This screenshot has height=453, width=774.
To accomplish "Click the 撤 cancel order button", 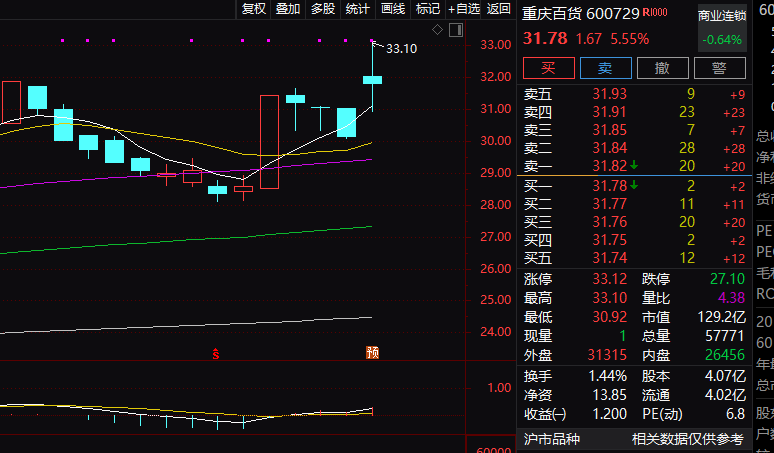I will pos(662,68).
